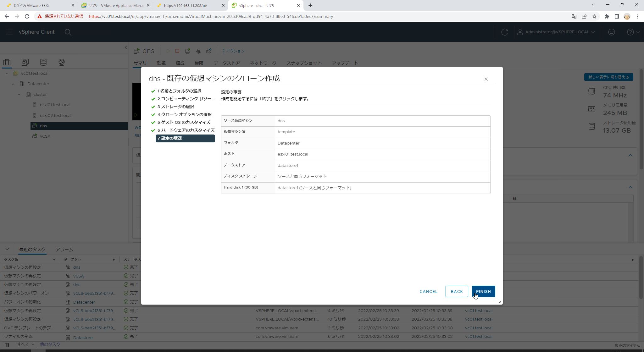Switch to アラーム tab
The image size is (644, 352).
coord(64,250)
